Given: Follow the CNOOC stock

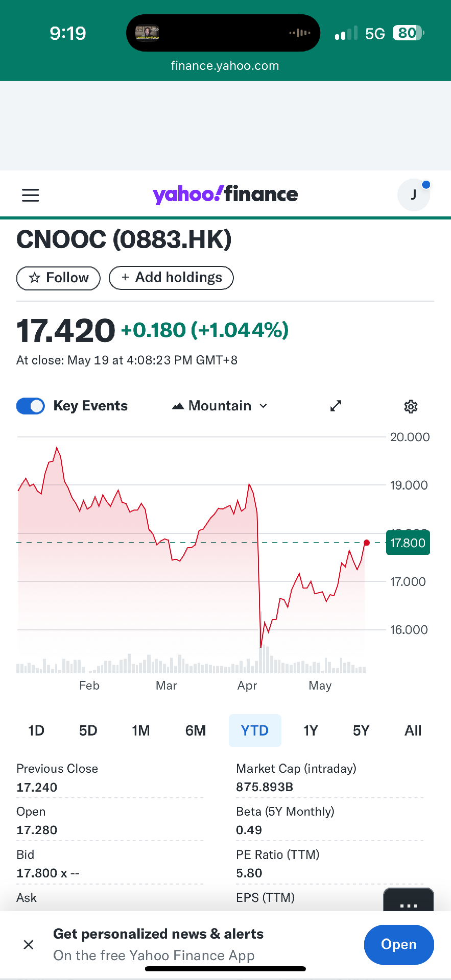Looking at the screenshot, I should 59,278.
